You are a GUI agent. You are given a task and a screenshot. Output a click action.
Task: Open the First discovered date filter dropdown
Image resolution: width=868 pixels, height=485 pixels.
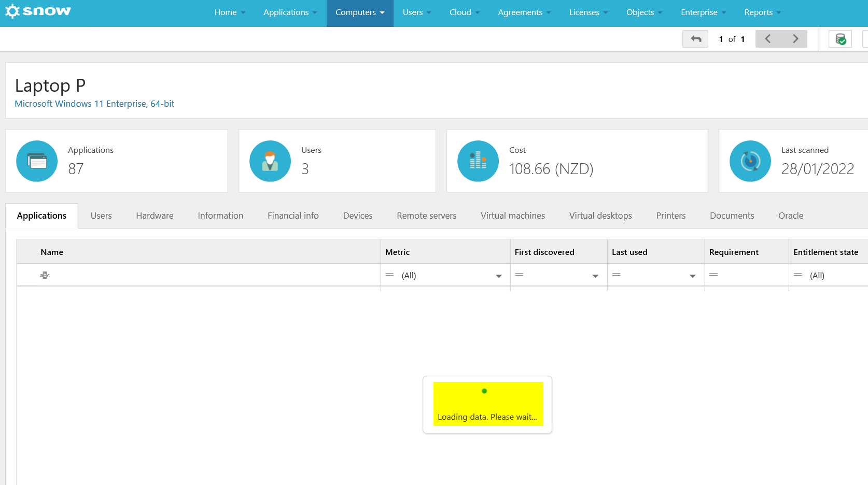click(x=595, y=276)
